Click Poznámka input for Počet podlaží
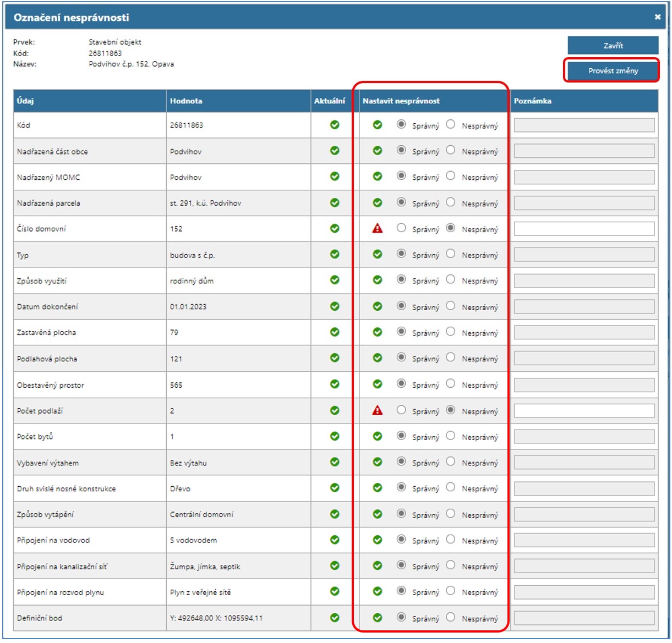The image size is (672, 643). [584, 411]
